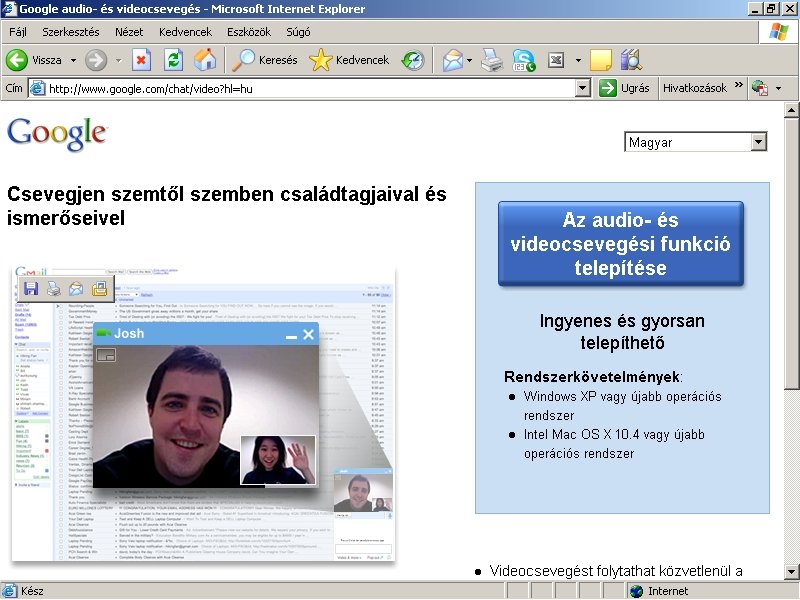
Task: Click the icon right of Hivatkozások
Action: click(x=760, y=88)
